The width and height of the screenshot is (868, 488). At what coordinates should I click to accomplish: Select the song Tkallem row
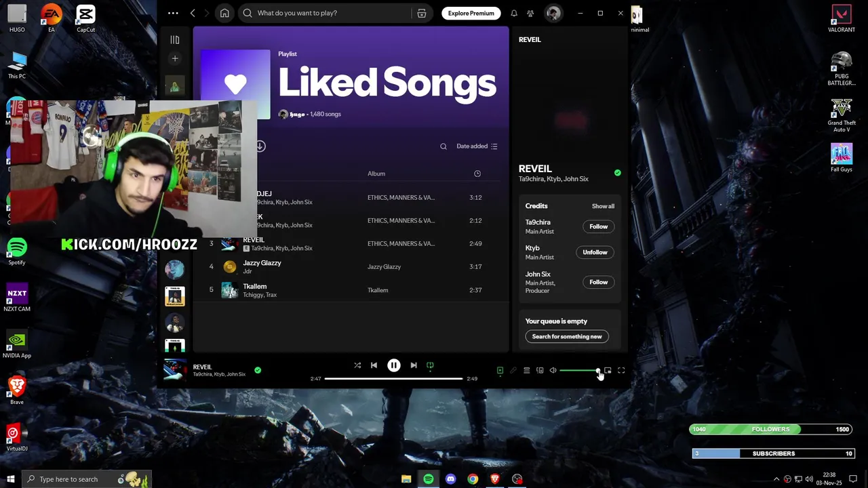pyautogui.click(x=351, y=290)
